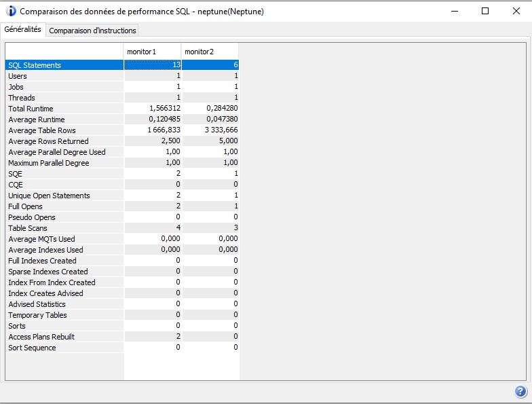This screenshot has height=404, width=532.
Task: Maximize the comparison window
Action: (x=485, y=11)
